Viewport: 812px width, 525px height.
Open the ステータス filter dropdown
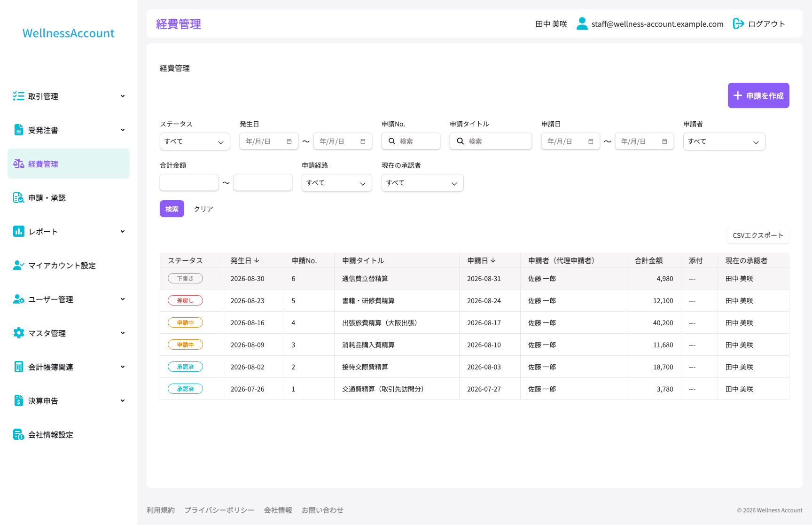(x=195, y=141)
